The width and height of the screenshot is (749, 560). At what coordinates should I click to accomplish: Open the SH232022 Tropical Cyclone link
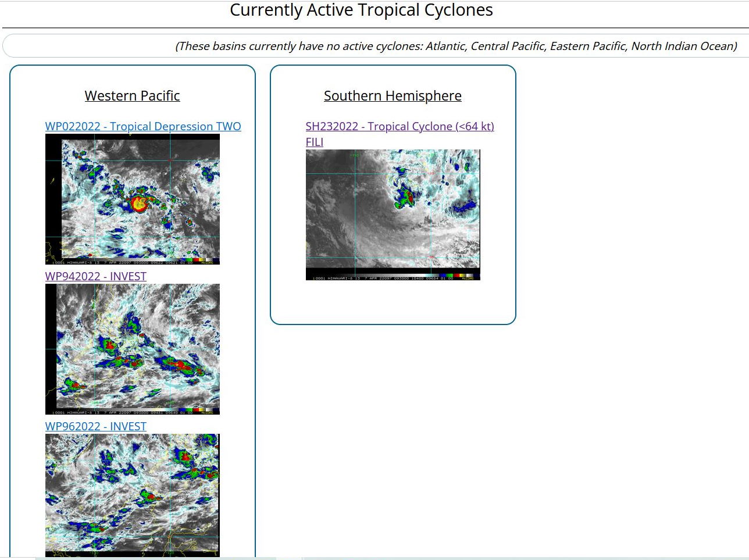pyautogui.click(x=400, y=126)
